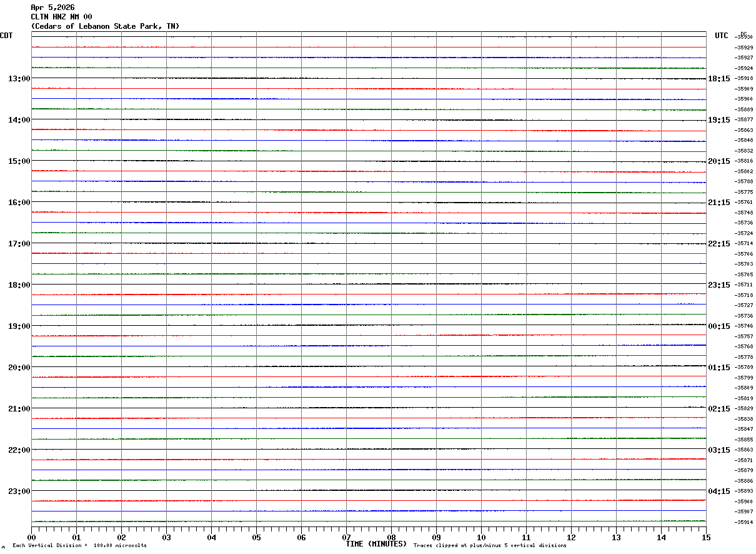Click the minute tick label 15
Screen dimensions: 756x554
click(706, 537)
